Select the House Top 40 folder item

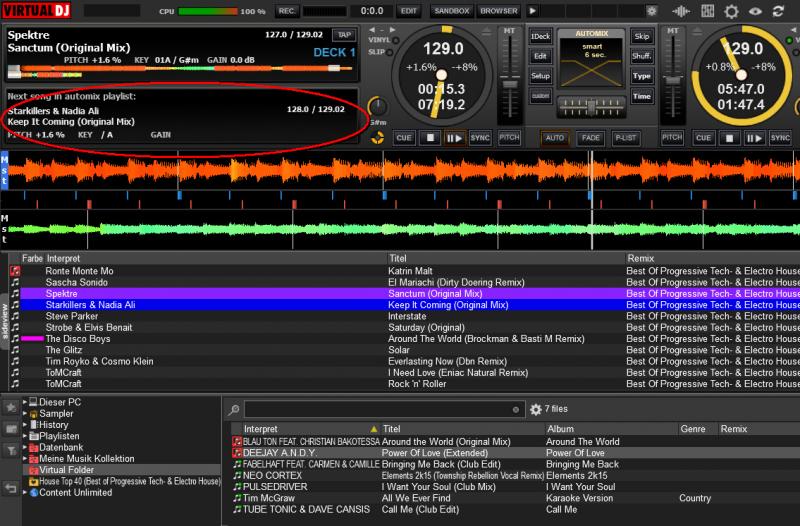click(x=124, y=481)
